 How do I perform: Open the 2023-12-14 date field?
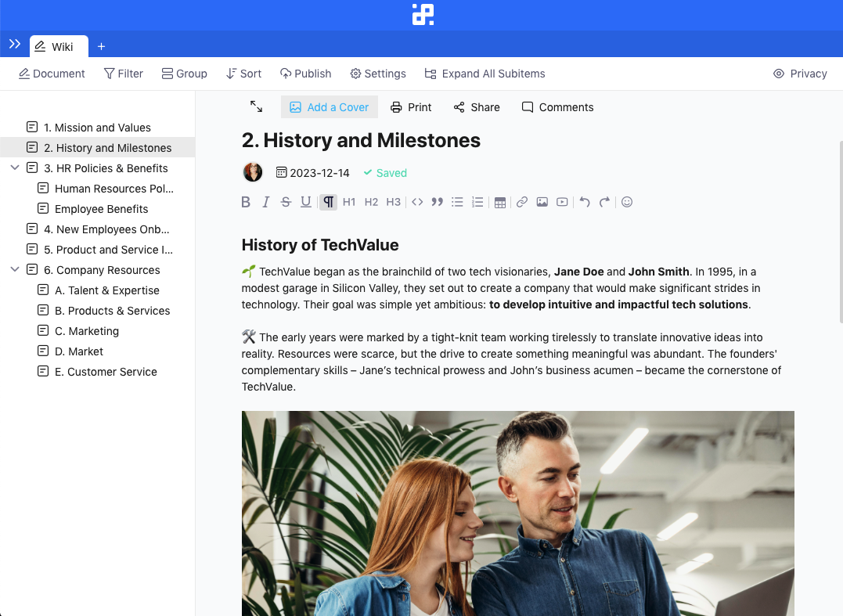point(312,173)
